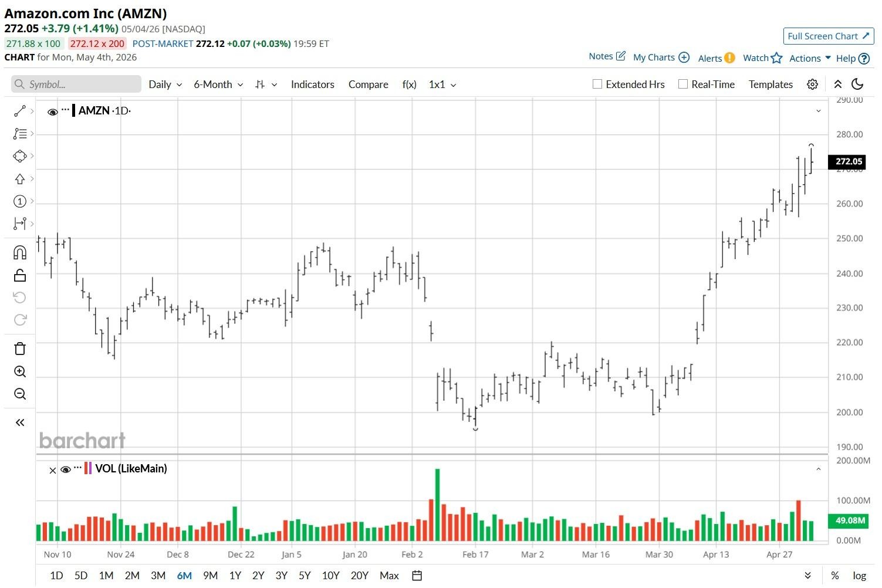
Task: Click the lock drawings icon
Action: point(20,275)
